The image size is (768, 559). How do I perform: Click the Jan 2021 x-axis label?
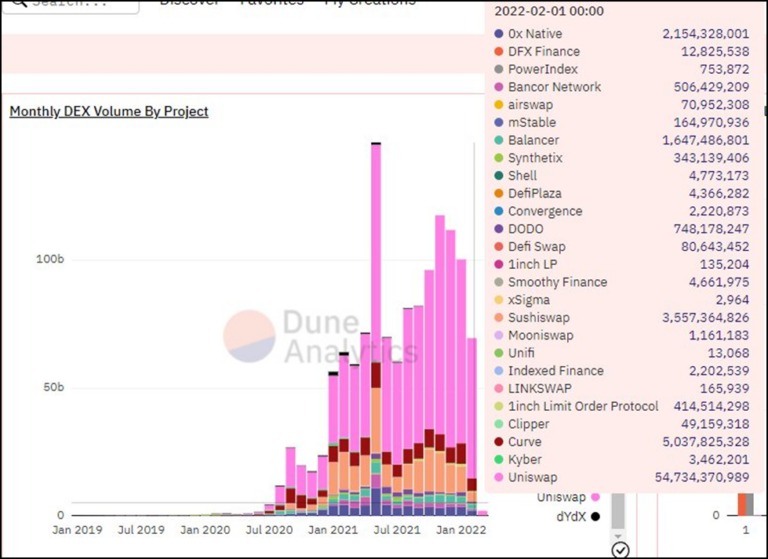pos(333,530)
